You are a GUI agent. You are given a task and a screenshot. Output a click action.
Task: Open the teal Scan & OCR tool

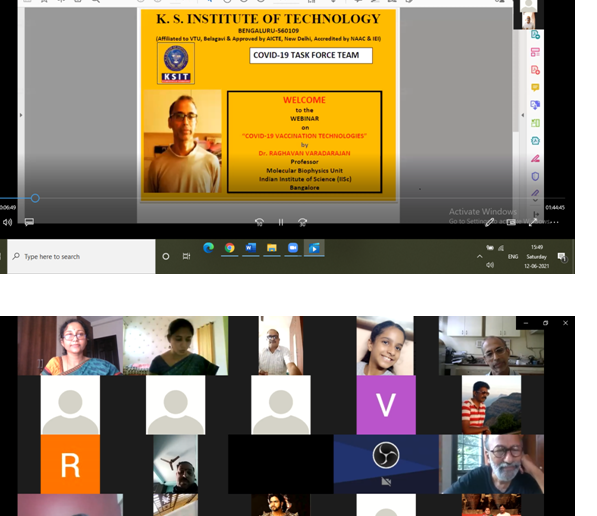pos(535,141)
